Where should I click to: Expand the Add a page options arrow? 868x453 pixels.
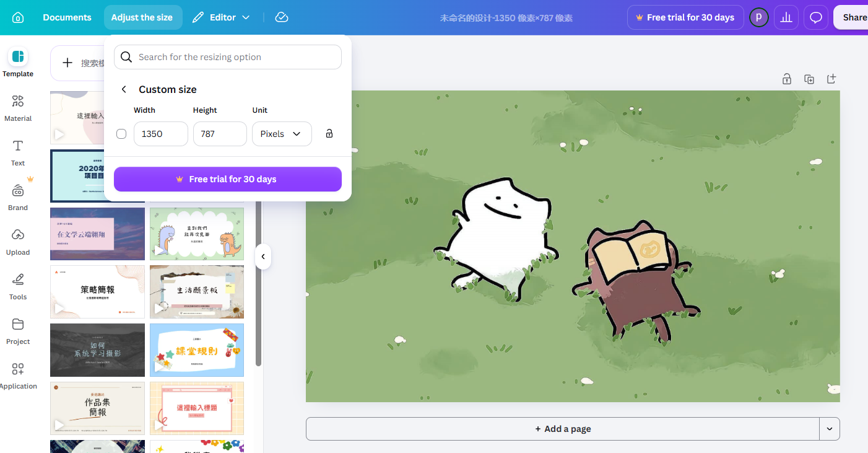tap(830, 429)
